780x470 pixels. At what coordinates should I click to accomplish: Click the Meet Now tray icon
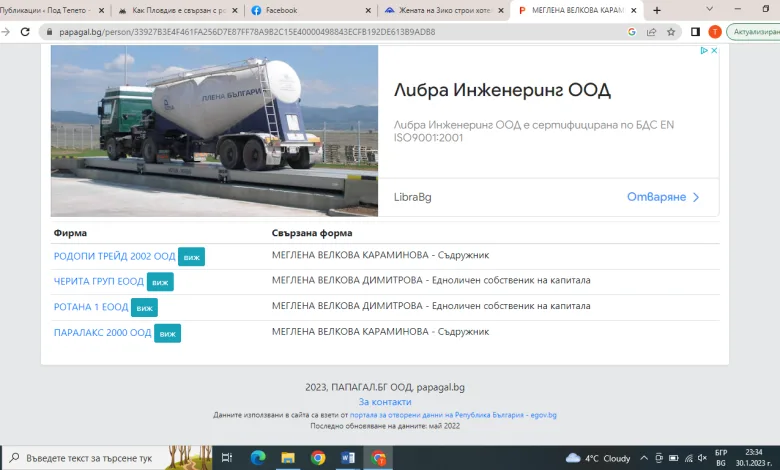(659, 458)
